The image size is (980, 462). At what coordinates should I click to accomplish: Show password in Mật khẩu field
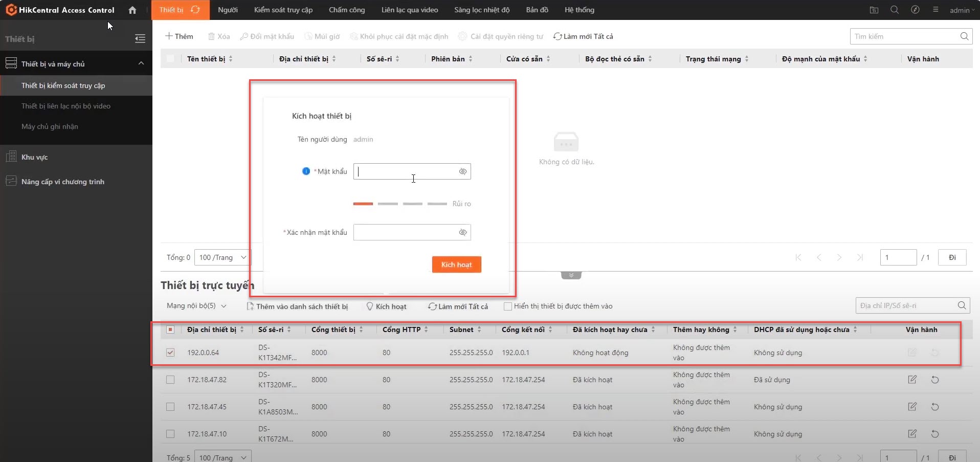tap(462, 171)
